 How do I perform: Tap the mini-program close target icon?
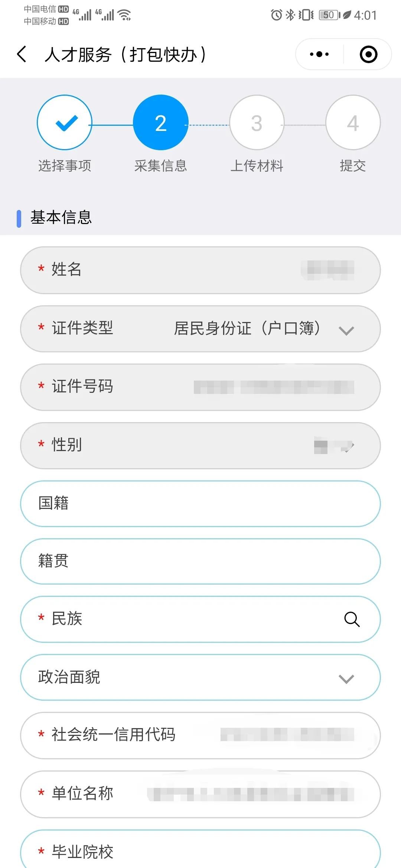[368, 54]
